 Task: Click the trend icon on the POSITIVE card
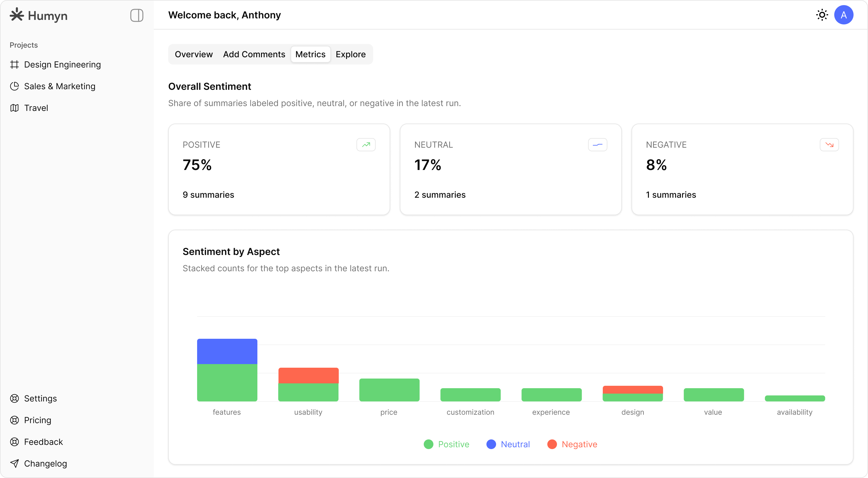(x=366, y=144)
